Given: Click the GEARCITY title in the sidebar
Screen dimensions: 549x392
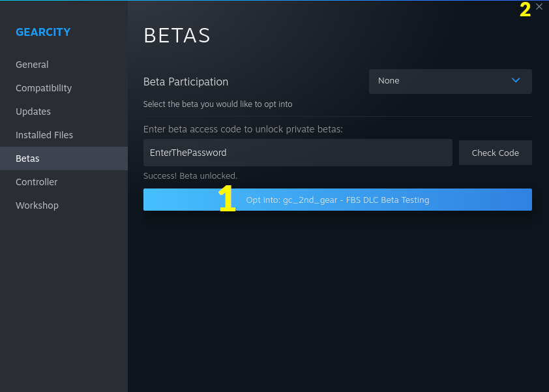Looking at the screenshot, I should click(x=43, y=32).
